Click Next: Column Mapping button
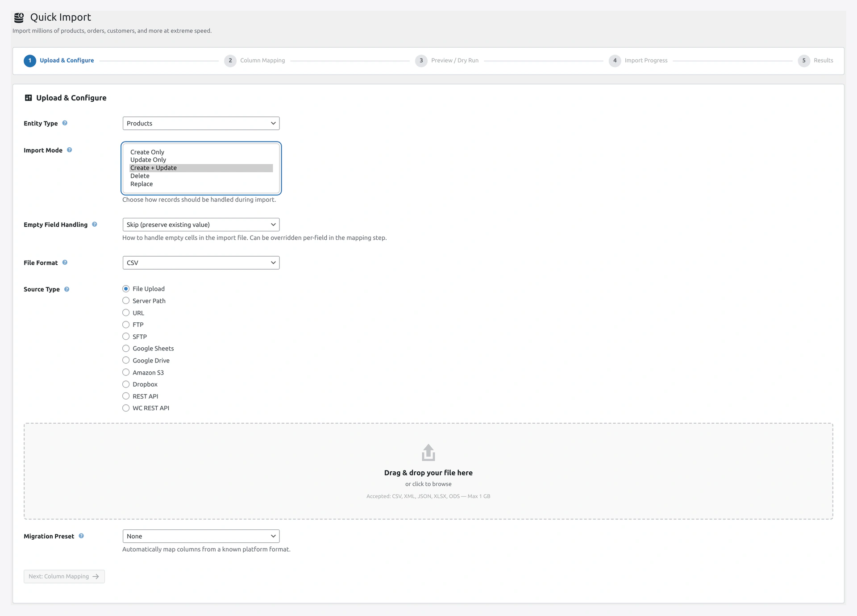857x616 pixels. [64, 576]
